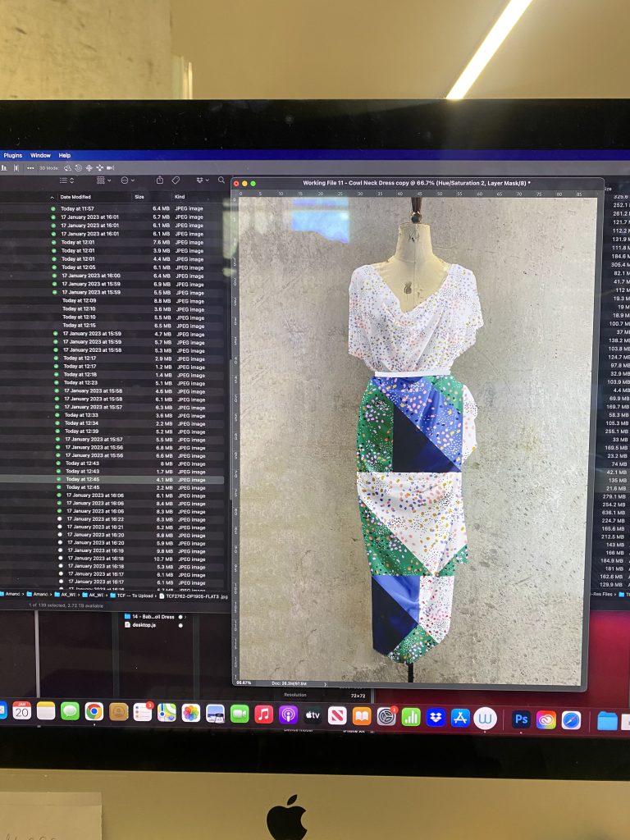Open the Window menu
Screen dimensions: 630x840
point(40,155)
